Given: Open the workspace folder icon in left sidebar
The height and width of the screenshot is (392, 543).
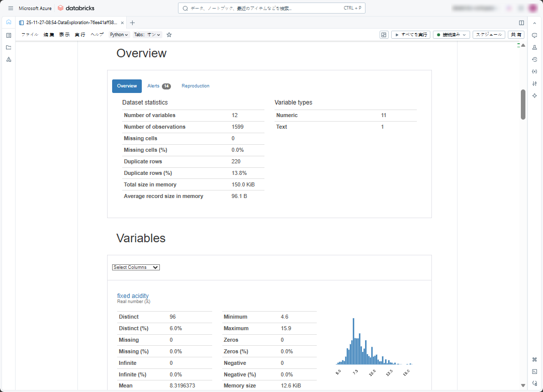Looking at the screenshot, I should [x=9, y=47].
